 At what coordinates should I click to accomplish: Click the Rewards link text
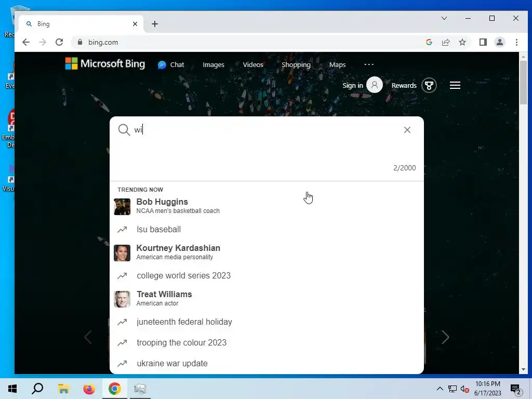[x=404, y=86]
